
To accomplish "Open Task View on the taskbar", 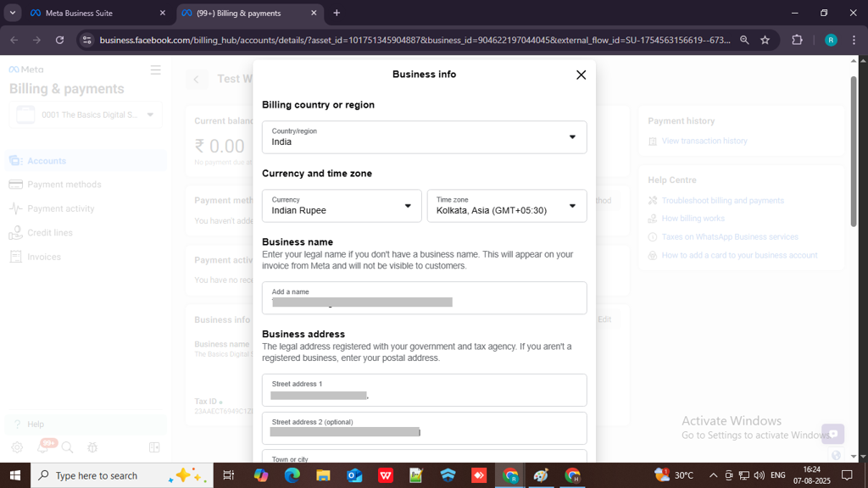I will click(228, 475).
